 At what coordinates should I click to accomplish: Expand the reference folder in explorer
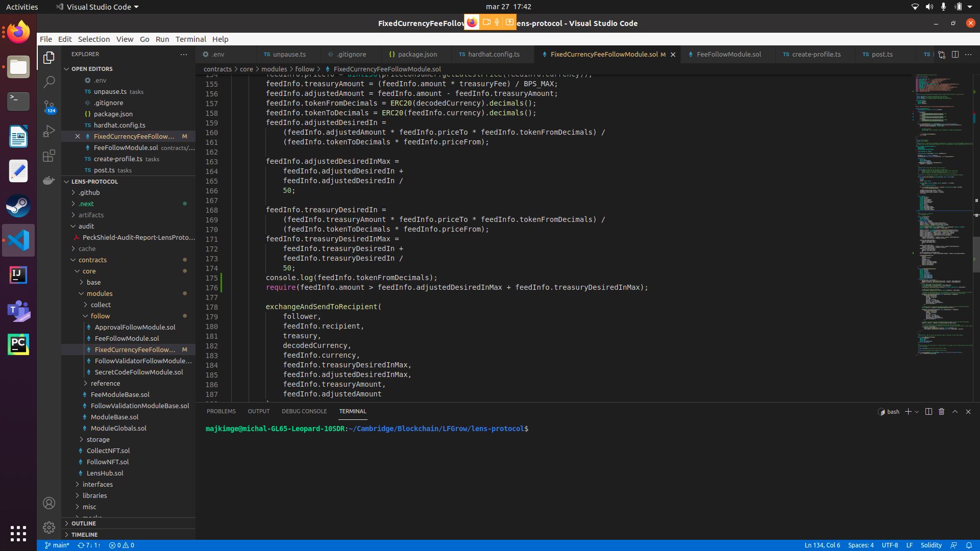click(x=105, y=383)
